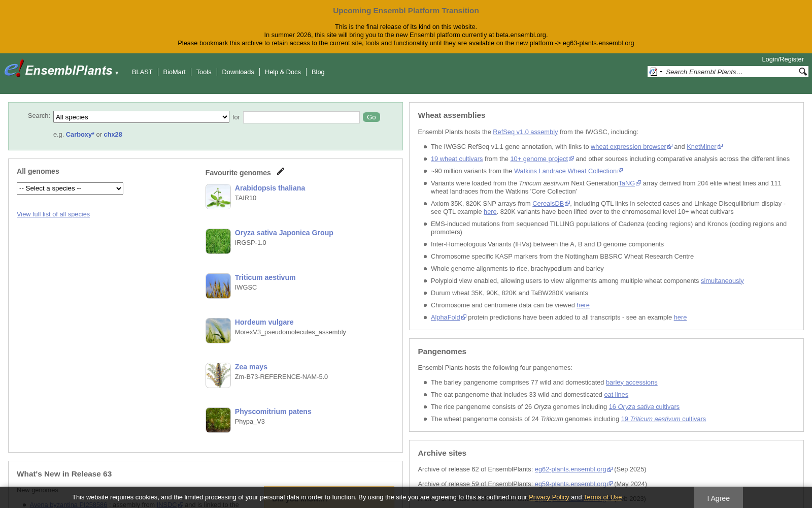The width and height of the screenshot is (812, 508).
Task: Use the Carboxy* example search
Action: coord(80,135)
